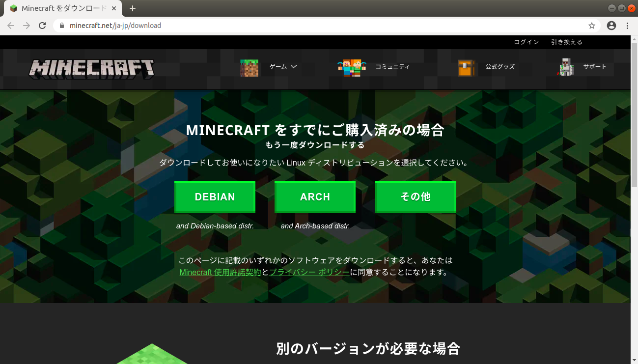Open the Chrome profile avatar icon
The width and height of the screenshot is (638, 364).
[x=611, y=26]
